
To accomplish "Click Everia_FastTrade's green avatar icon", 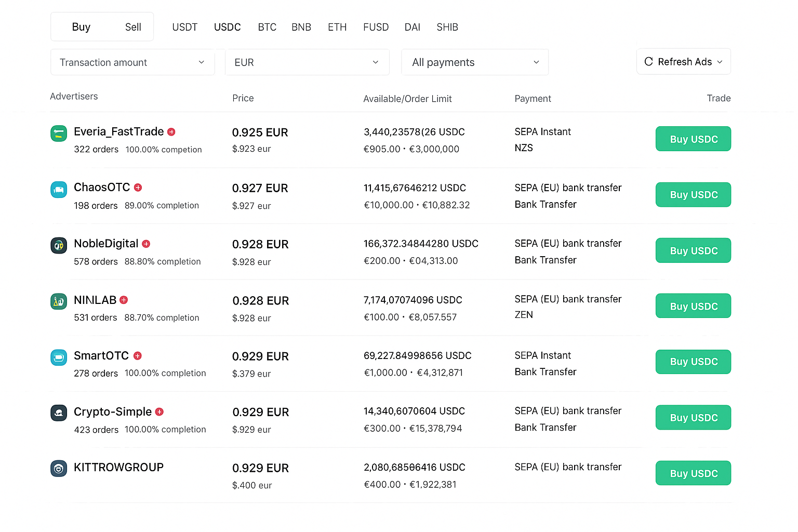I will (59, 134).
